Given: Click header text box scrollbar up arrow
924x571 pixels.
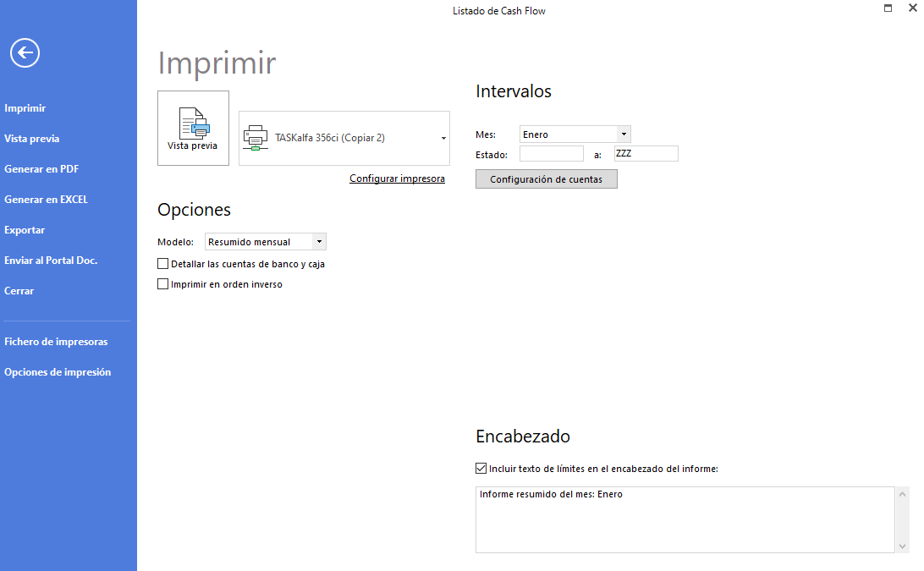Looking at the screenshot, I should point(902,494).
